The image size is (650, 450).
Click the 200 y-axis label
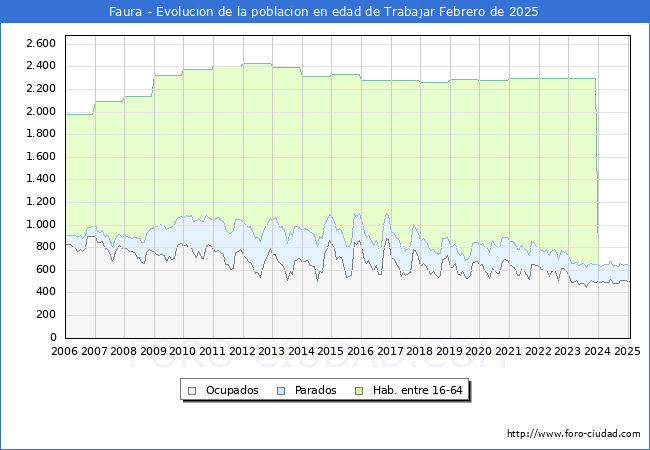tap(46, 315)
